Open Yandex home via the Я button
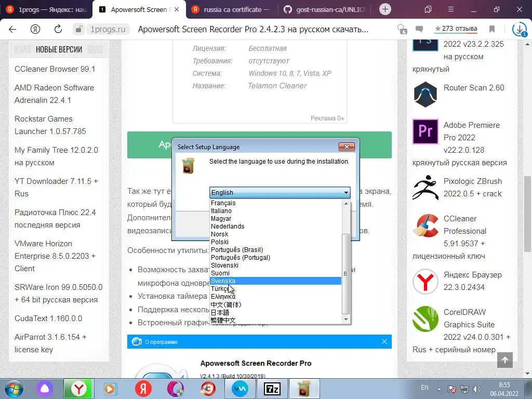Viewport: 532px width, 399px height. click(x=35, y=29)
